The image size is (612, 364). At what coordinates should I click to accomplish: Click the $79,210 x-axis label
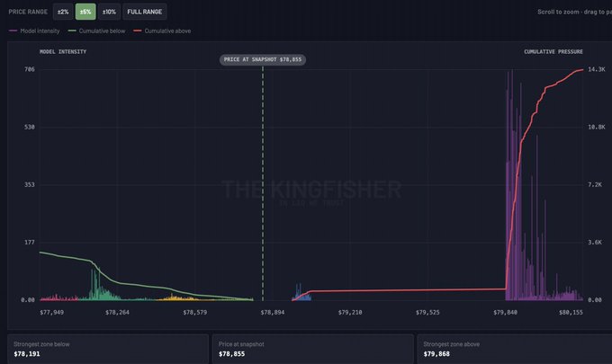tap(350, 313)
